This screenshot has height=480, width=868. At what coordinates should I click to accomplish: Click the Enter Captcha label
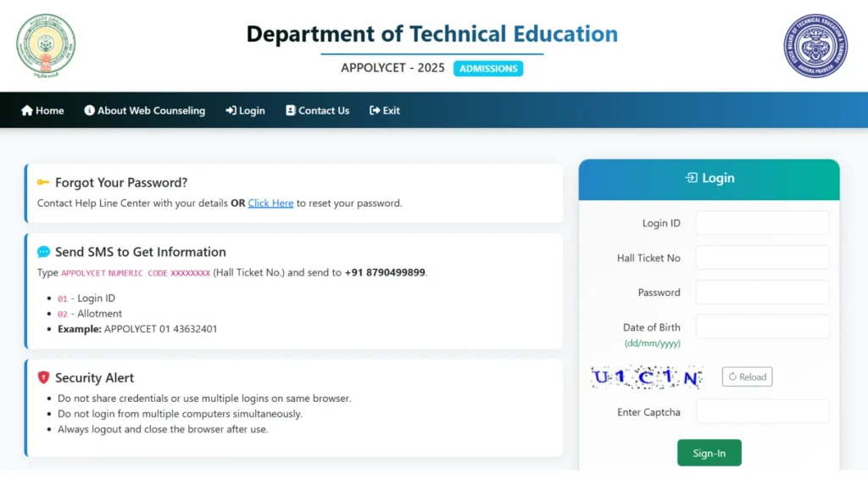648,412
